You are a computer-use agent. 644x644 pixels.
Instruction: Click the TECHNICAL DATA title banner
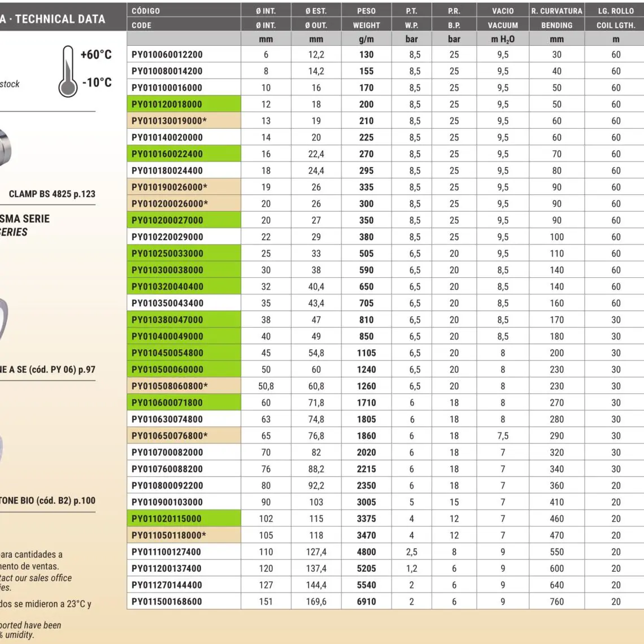point(53,19)
